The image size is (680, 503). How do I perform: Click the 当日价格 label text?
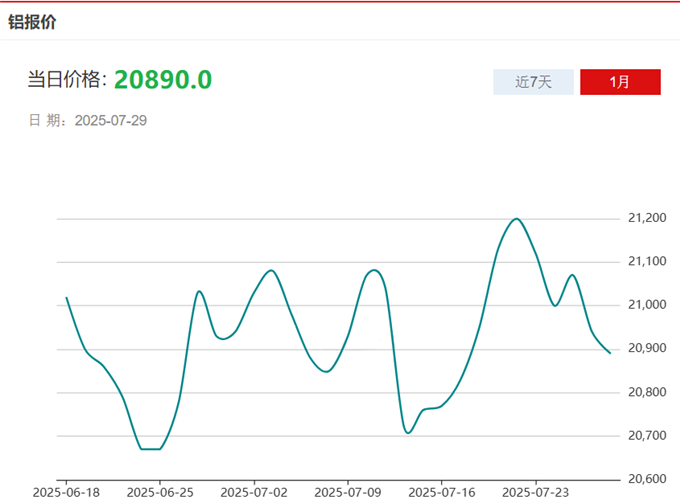click(x=66, y=81)
